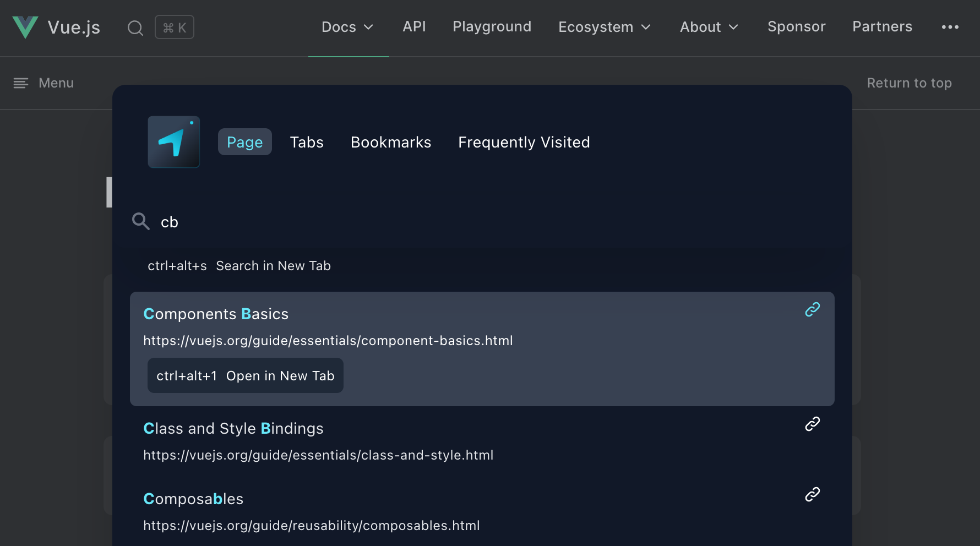This screenshot has width=980, height=546.
Task: Select the Page tab in the launcher
Action: [x=245, y=142]
